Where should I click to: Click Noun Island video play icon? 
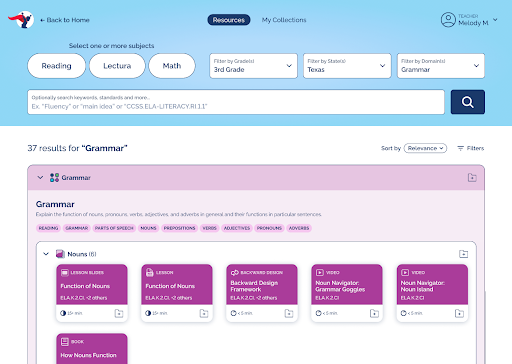tap(405, 273)
